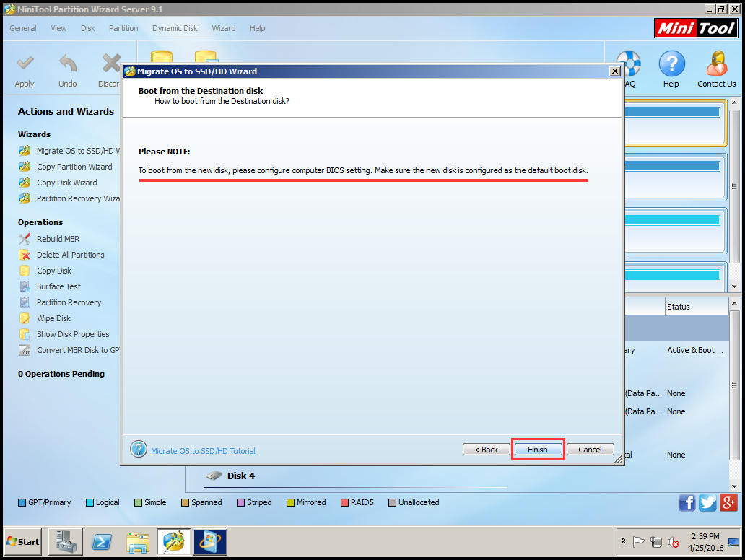
Task: Click the Contact Us person icon
Action: point(717,64)
